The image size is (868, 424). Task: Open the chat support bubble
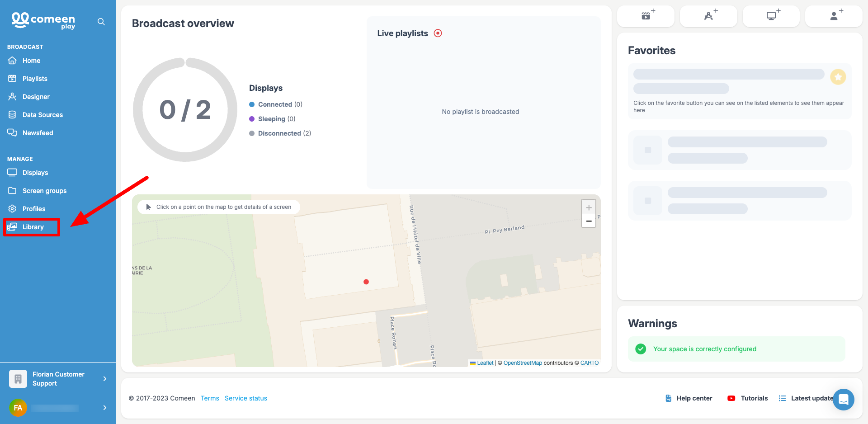844,400
